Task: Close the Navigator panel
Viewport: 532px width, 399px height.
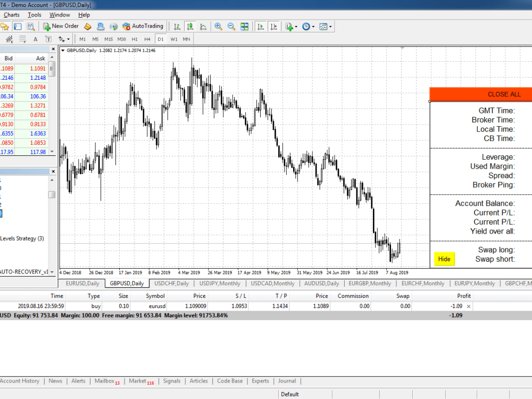Action: tap(53, 172)
